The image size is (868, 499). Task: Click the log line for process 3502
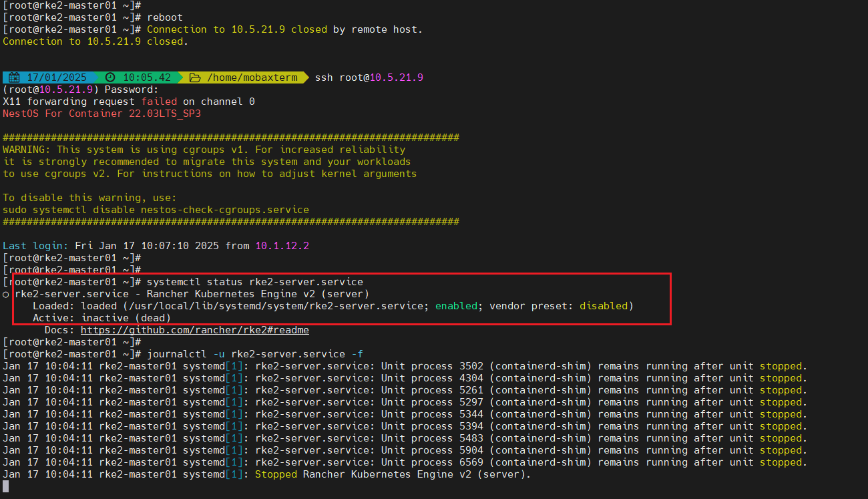pyautogui.click(x=405, y=366)
